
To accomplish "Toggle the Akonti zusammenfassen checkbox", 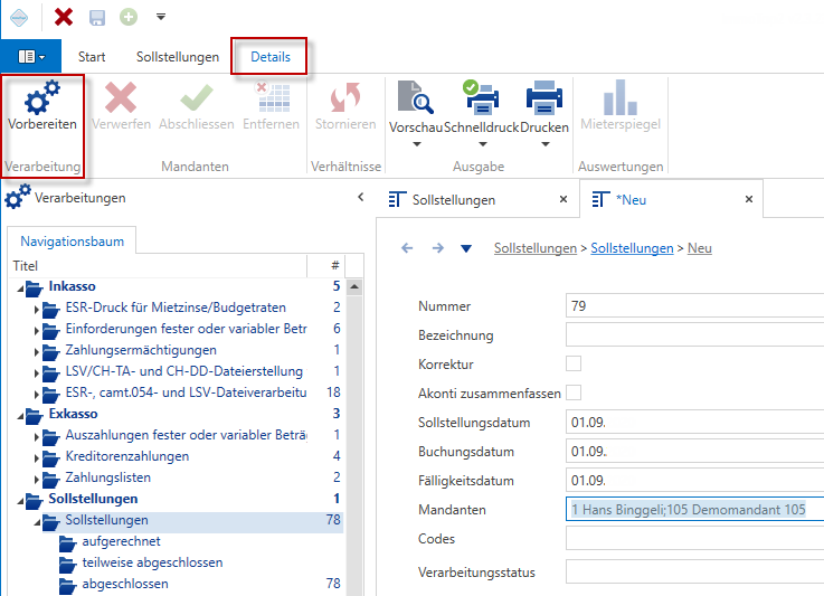I will pyautogui.click(x=573, y=393).
